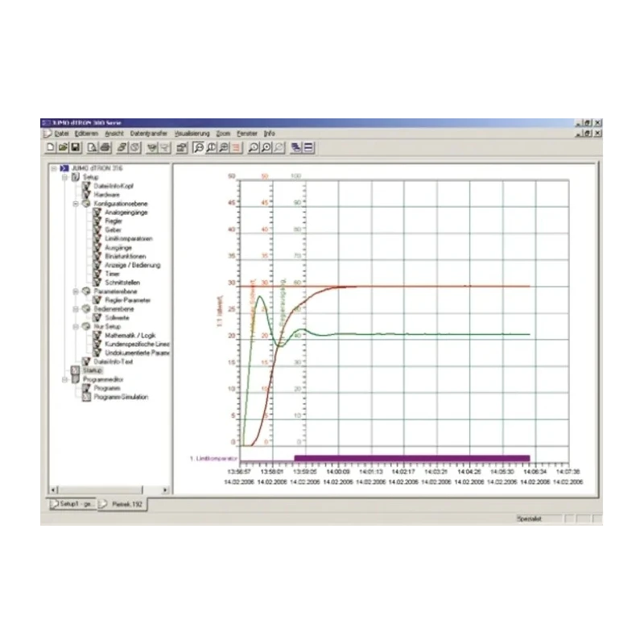This screenshot has width=644, height=644.
Task: Click the red list icon in the toolbar
Action: (236, 147)
